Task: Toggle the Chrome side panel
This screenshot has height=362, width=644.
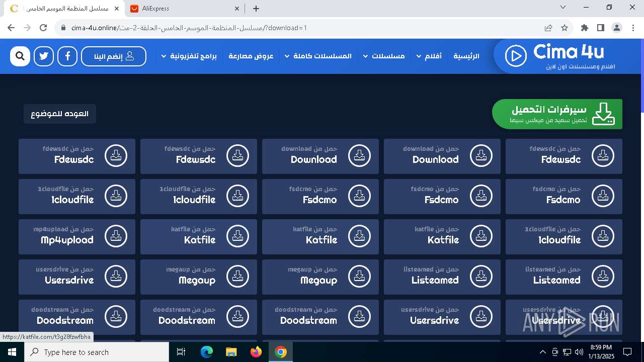Action: coord(601,28)
